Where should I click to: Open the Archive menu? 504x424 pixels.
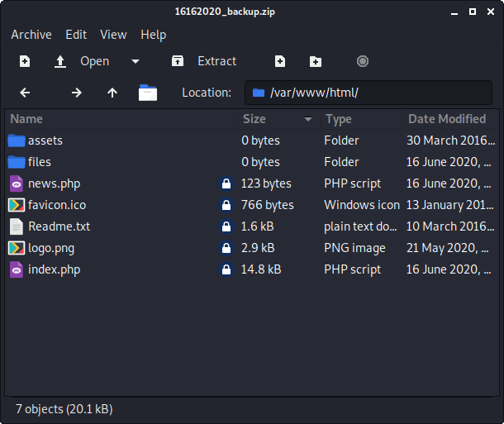coord(31,35)
